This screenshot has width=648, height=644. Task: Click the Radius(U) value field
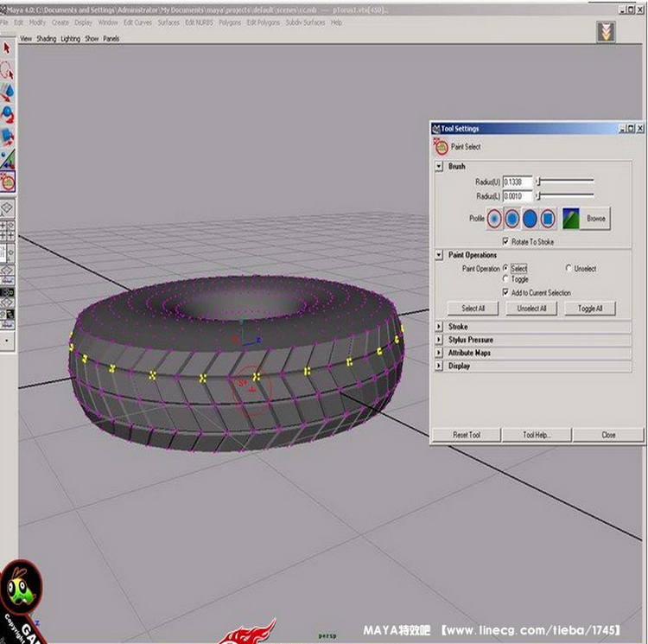point(518,182)
